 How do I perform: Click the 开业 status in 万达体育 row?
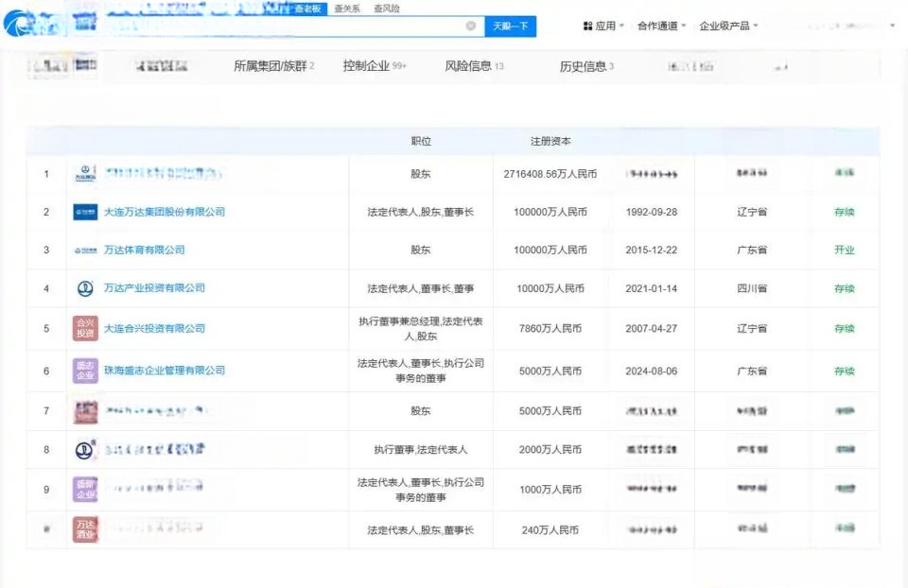(x=845, y=250)
